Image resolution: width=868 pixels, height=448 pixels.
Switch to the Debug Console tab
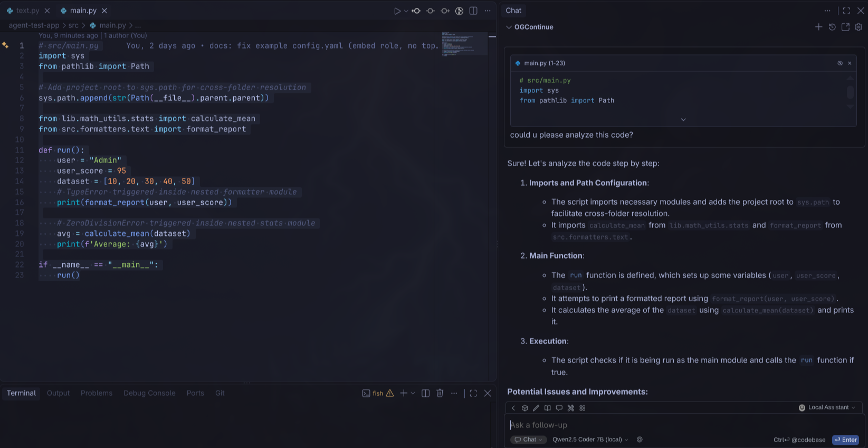(x=149, y=393)
